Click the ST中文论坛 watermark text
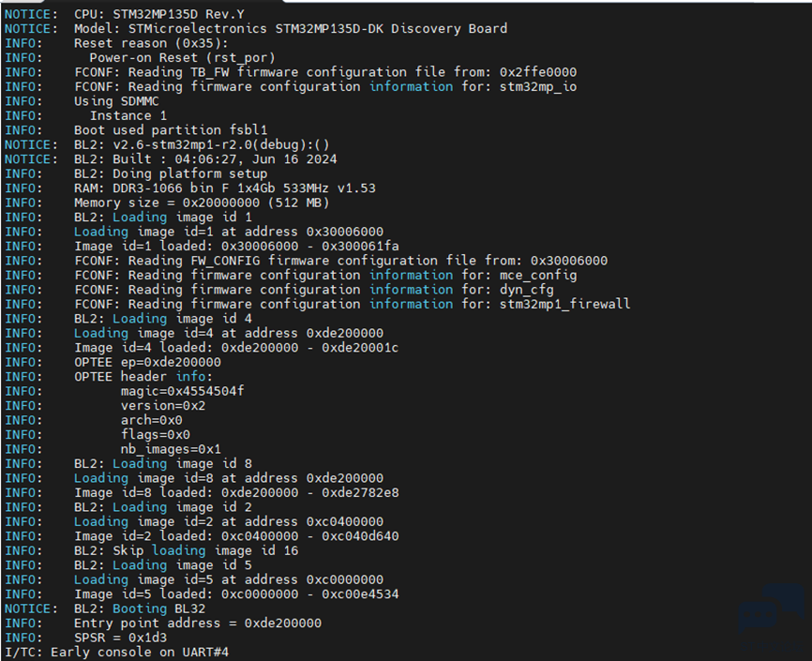The width and height of the screenshot is (812, 661). pyautogui.click(x=771, y=645)
